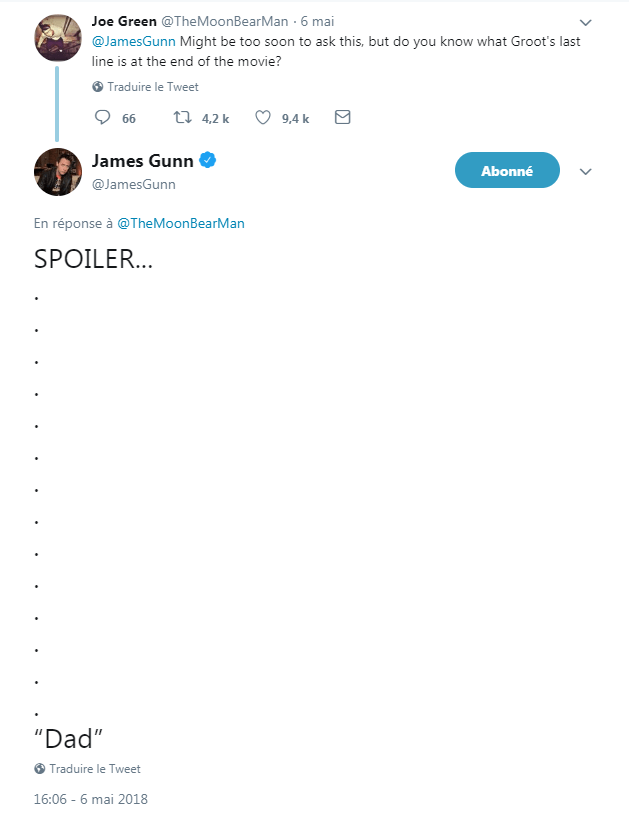The width and height of the screenshot is (629, 815).
Task: Click the 16:06 - 6 mai 2018 timestamp
Action: coord(91,799)
